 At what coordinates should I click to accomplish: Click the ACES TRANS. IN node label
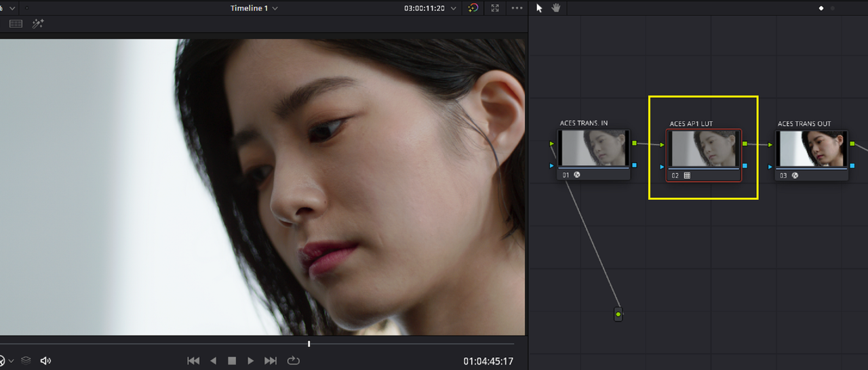[583, 123]
